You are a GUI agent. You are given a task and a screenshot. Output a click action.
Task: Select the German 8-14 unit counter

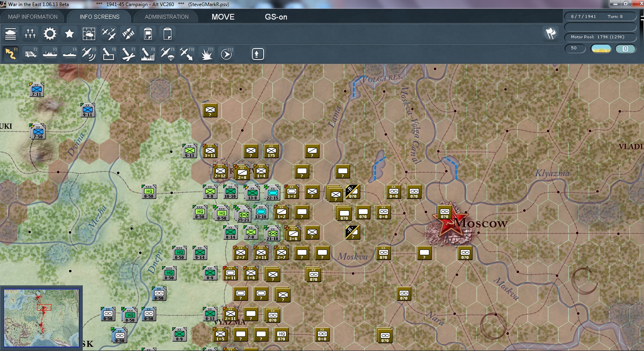[x=231, y=232]
